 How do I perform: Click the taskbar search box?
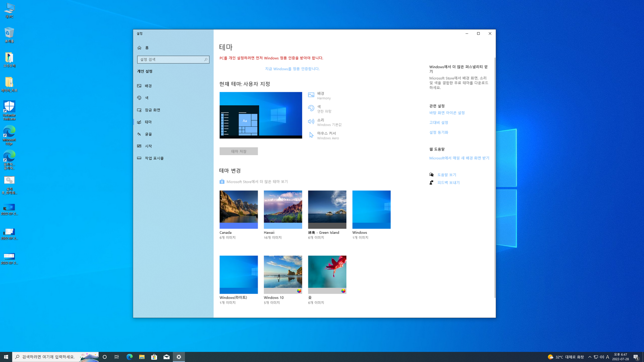click(55, 357)
